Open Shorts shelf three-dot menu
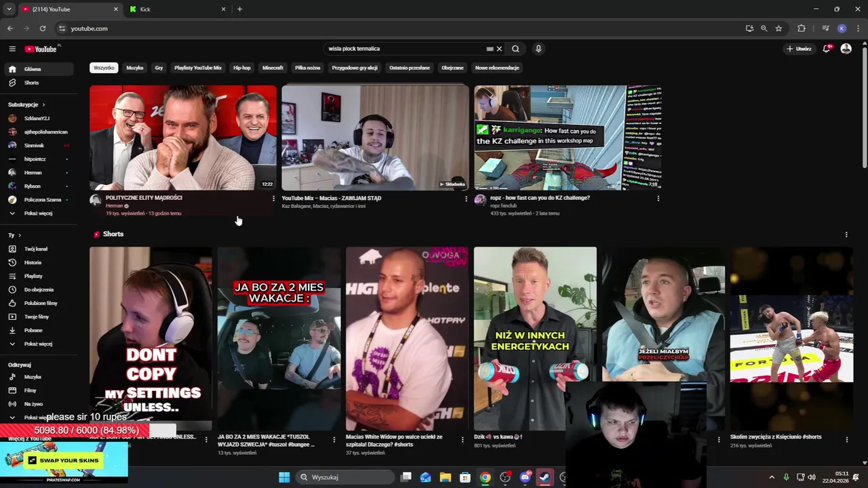 [846, 235]
